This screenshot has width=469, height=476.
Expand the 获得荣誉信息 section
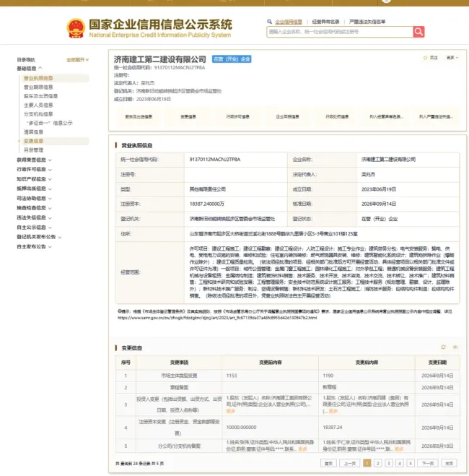(x=34, y=160)
